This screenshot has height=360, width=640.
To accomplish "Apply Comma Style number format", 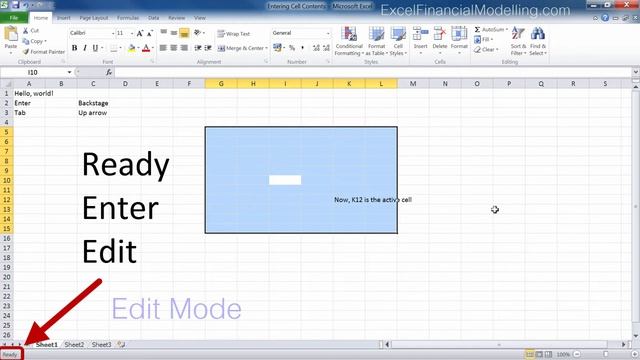I will [302, 48].
